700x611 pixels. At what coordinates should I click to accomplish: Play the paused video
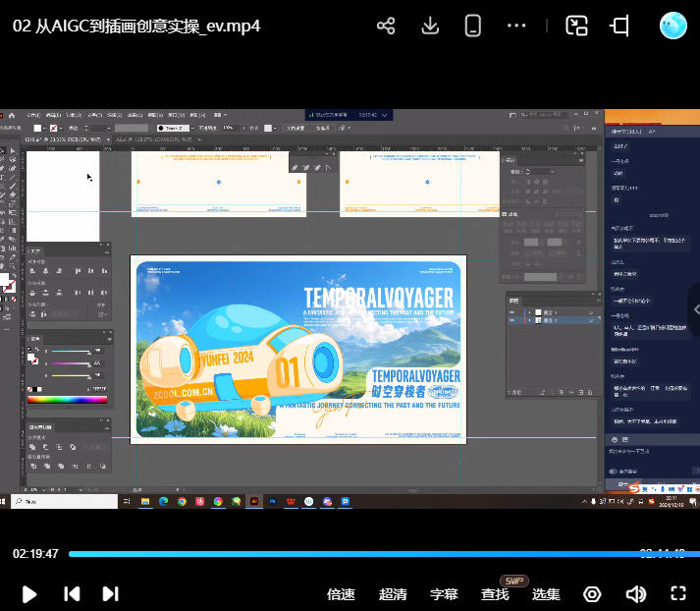pyautogui.click(x=29, y=593)
